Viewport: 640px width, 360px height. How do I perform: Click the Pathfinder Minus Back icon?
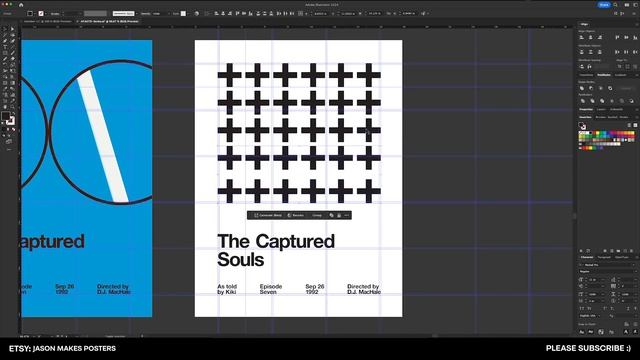(631, 101)
